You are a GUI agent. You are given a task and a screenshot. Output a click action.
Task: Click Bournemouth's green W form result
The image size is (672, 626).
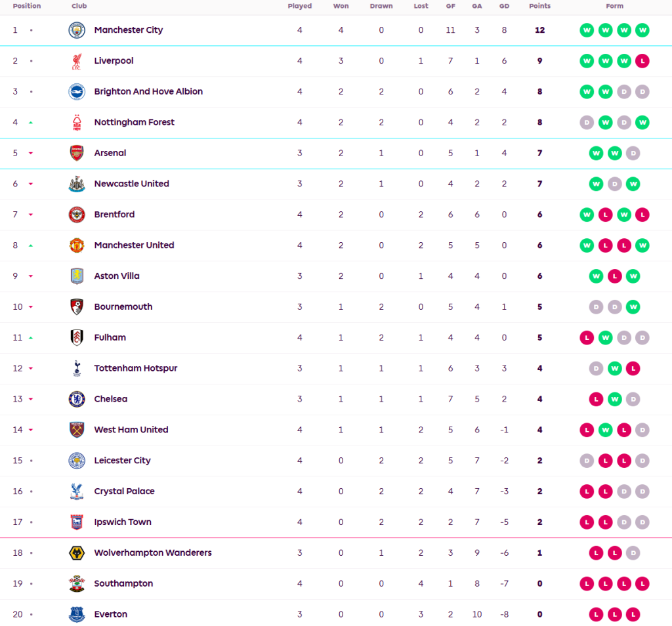pyautogui.click(x=633, y=307)
